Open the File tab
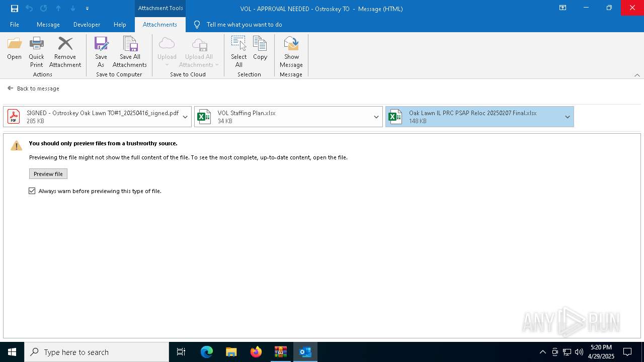 [14, 25]
